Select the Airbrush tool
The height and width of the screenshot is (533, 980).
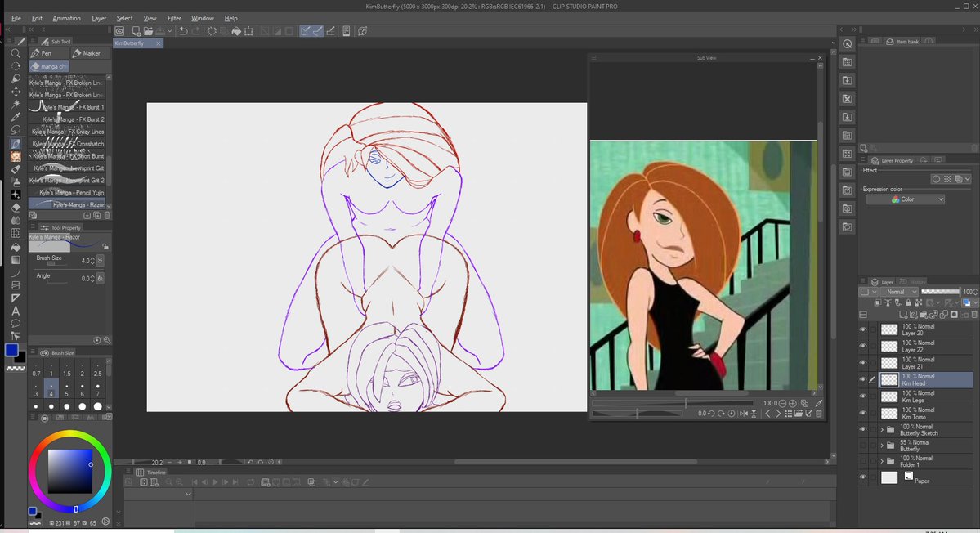tap(16, 181)
